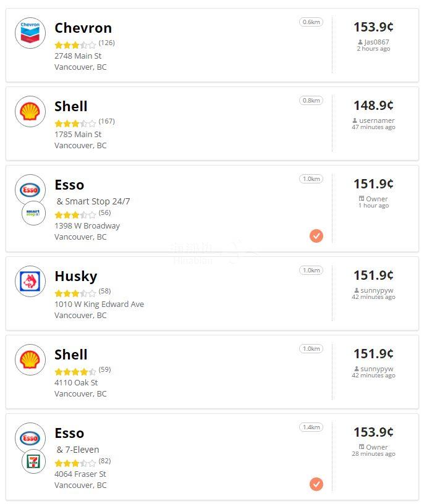Click the 7-Eleven logo icon
This screenshot has height=504, width=432.
33,461
